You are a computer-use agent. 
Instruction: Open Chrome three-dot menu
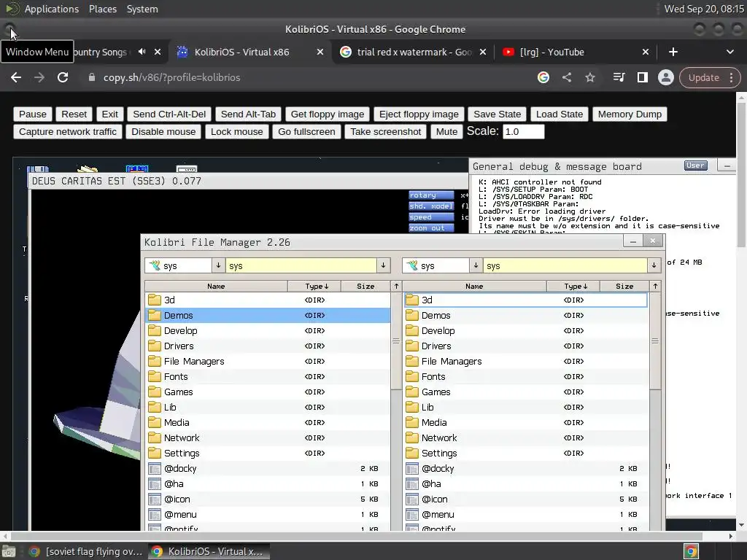tap(731, 77)
